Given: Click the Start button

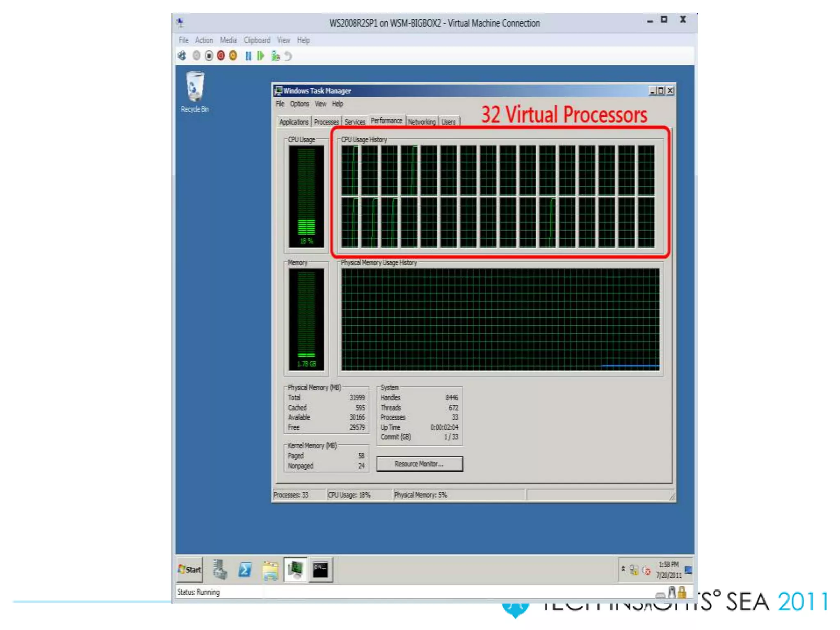Looking at the screenshot, I should point(189,570).
